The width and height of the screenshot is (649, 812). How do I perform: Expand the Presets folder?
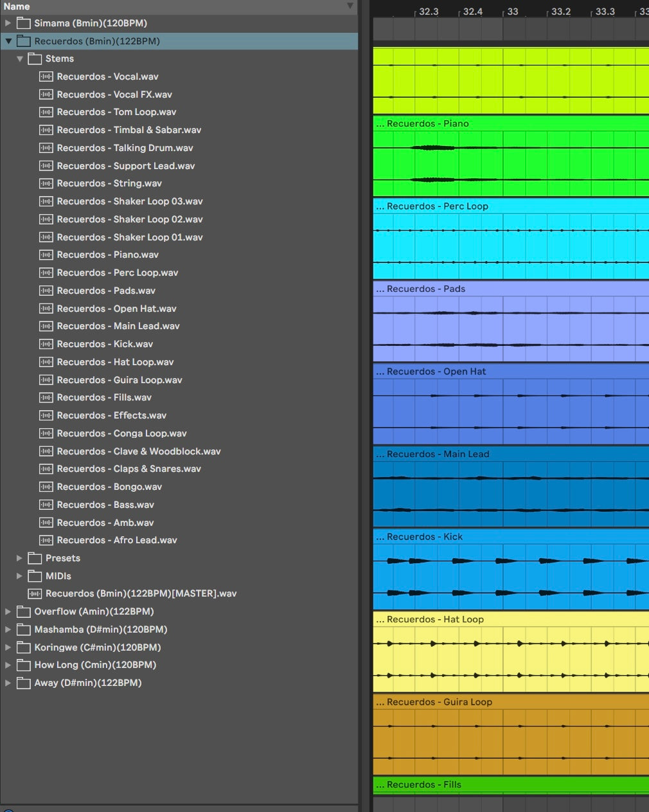coord(19,558)
